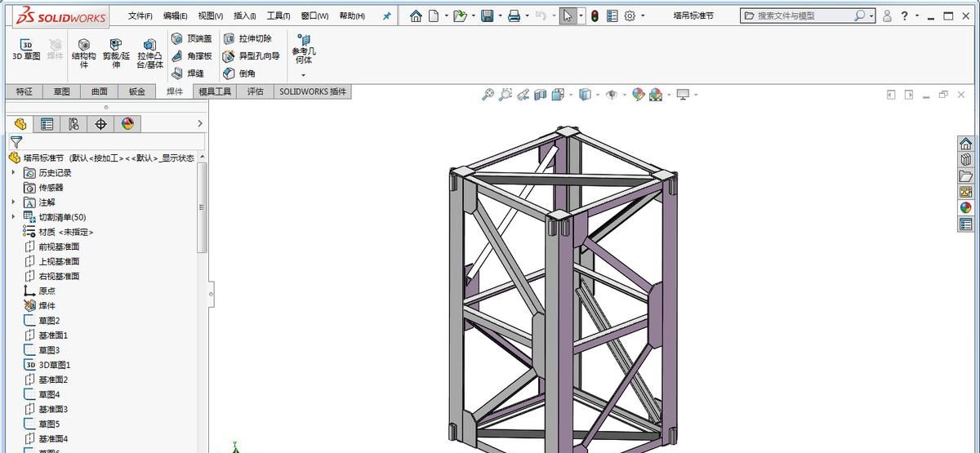Open the View Orientation icon
This screenshot has height=453, width=980.
coord(558,95)
